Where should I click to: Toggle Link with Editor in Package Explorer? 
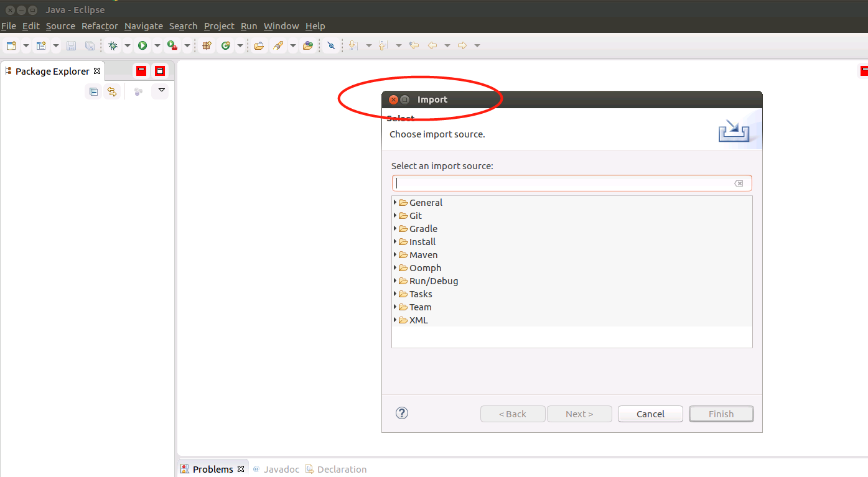click(x=112, y=91)
